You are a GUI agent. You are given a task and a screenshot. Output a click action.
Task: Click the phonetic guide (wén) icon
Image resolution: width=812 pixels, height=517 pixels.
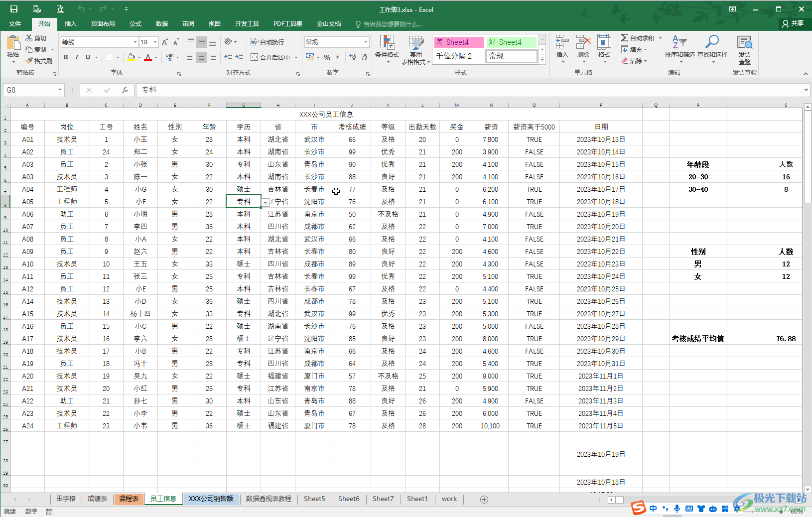[170, 57]
